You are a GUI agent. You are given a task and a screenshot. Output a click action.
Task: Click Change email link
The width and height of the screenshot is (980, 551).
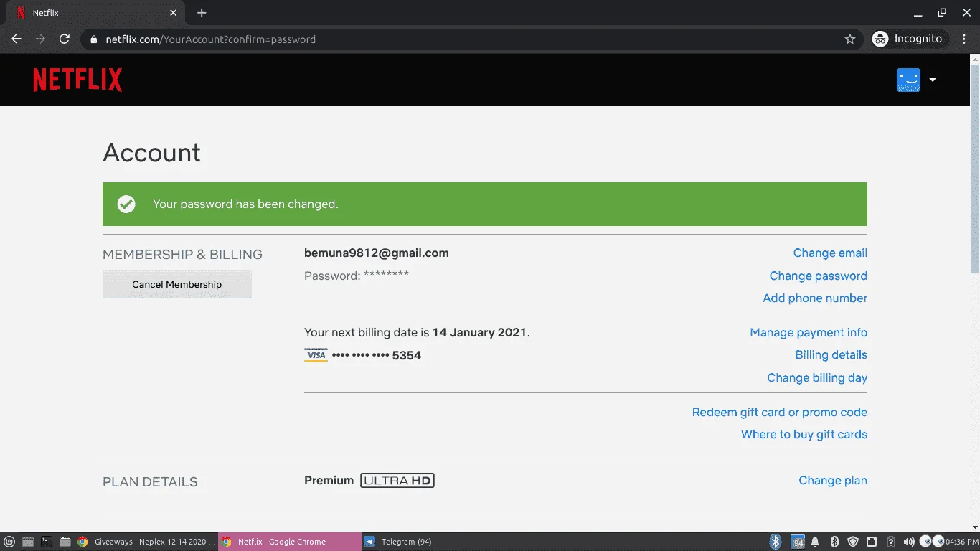pos(830,253)
